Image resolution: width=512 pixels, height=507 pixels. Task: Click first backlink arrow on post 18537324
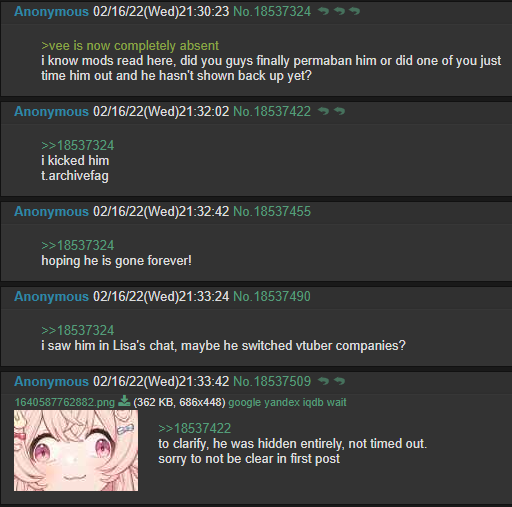pos(323,11)
